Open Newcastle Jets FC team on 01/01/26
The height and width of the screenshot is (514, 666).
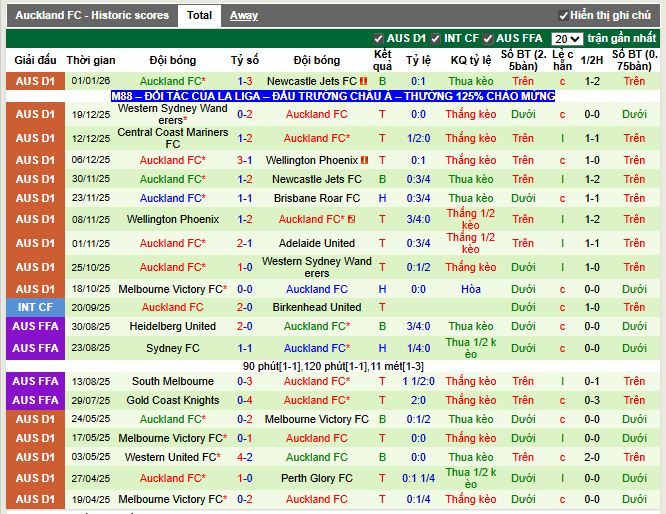coord(312,81)
